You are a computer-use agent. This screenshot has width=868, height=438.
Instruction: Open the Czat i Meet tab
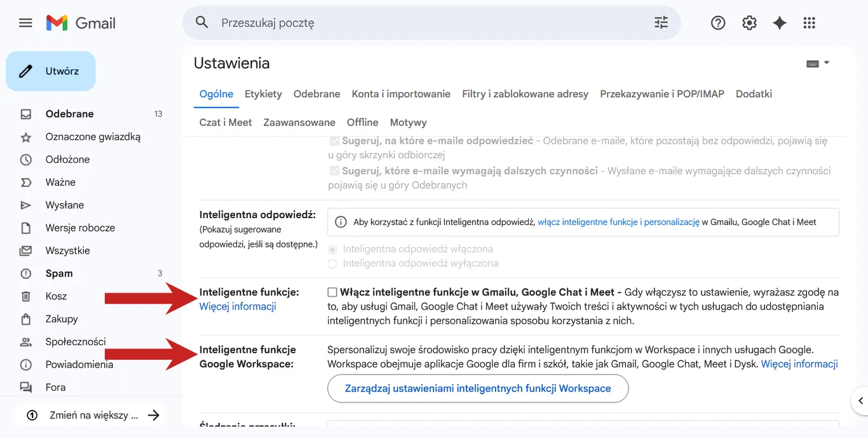point(226,123)
